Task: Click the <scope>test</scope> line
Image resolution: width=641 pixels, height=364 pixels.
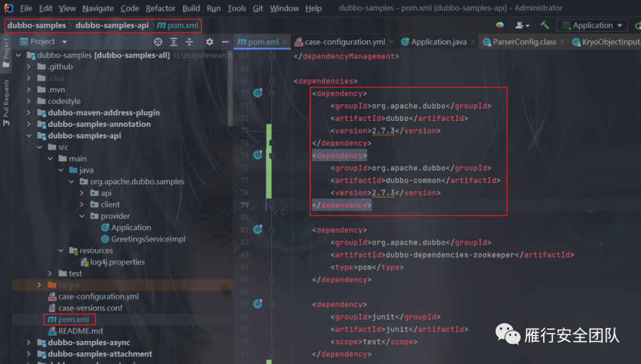Action: click(374, 341)
